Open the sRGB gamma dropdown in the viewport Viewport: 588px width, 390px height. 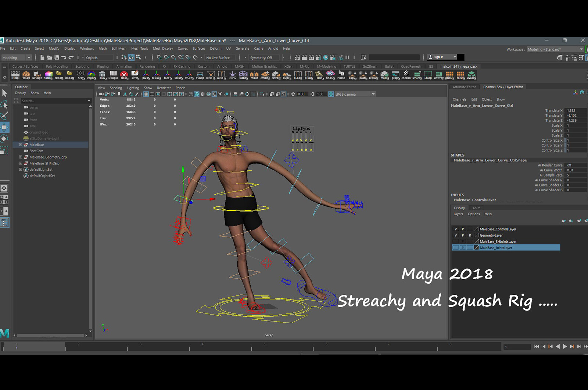373,94
